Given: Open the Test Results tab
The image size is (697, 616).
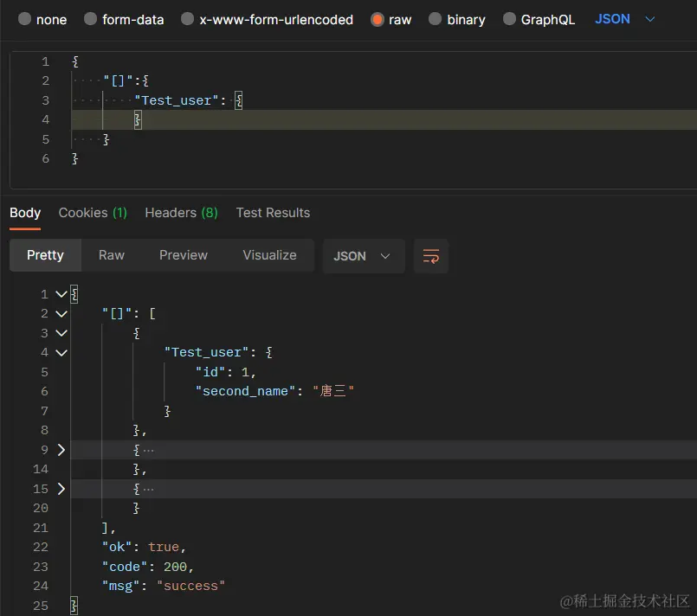Looking at the screenshot, I should (273, 213).
